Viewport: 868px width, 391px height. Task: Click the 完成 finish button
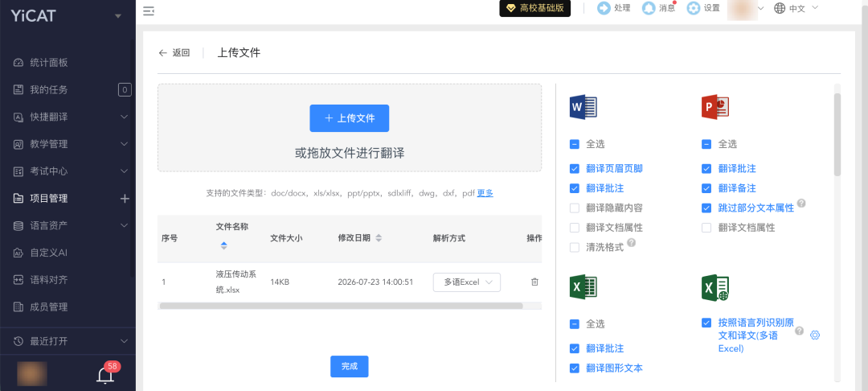[350, 366]
